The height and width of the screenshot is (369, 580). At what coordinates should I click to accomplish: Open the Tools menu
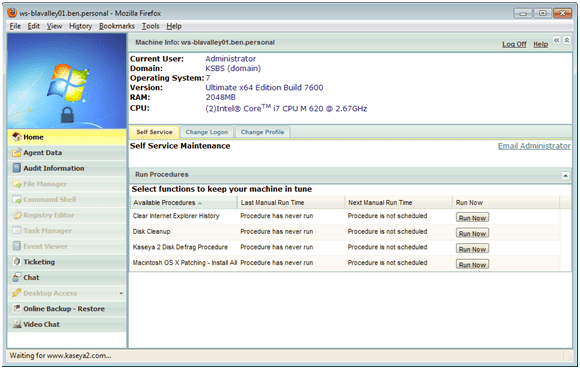coord(151,26)
